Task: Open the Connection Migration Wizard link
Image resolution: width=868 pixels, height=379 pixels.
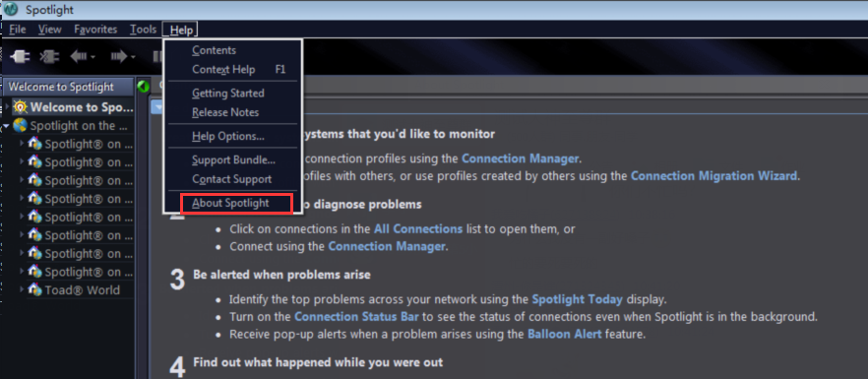Action: [714, 176]
